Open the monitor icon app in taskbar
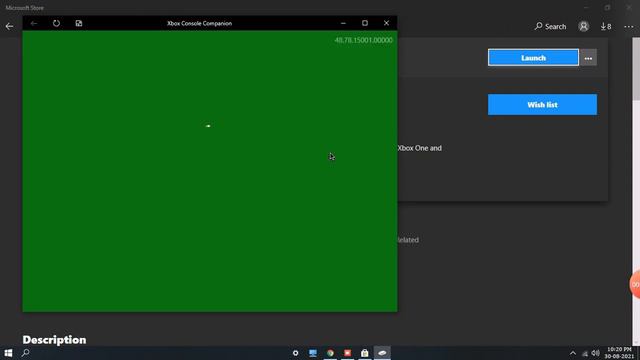This screenshot has height=360, width=640. (x=313, y=353)
